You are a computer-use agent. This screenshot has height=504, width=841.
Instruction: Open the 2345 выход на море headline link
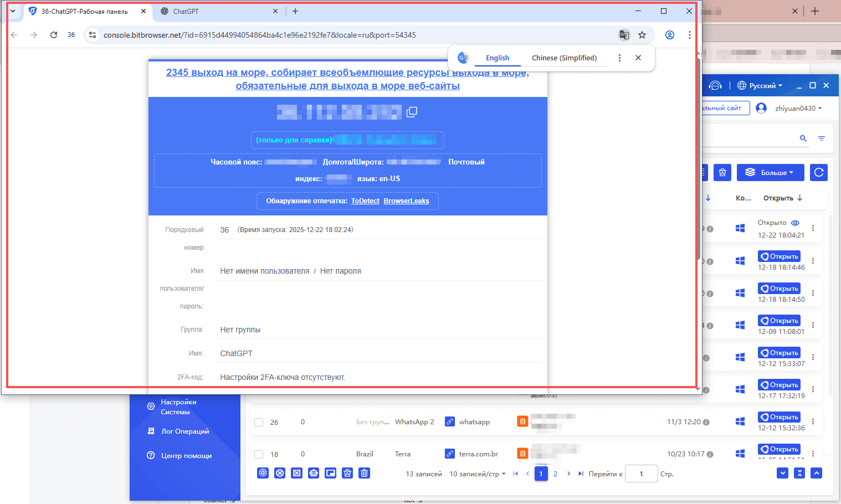click(x=347, y=79)
